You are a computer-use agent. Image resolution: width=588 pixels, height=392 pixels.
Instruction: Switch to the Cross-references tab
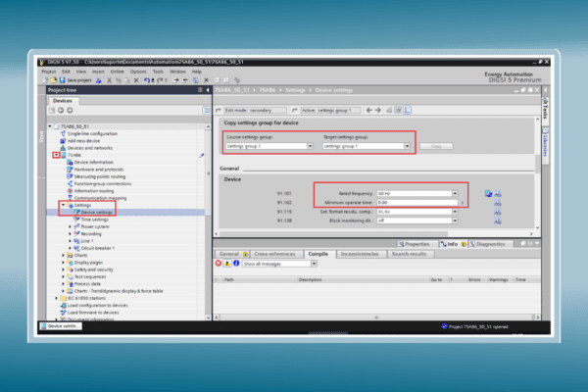coord(276,254)
